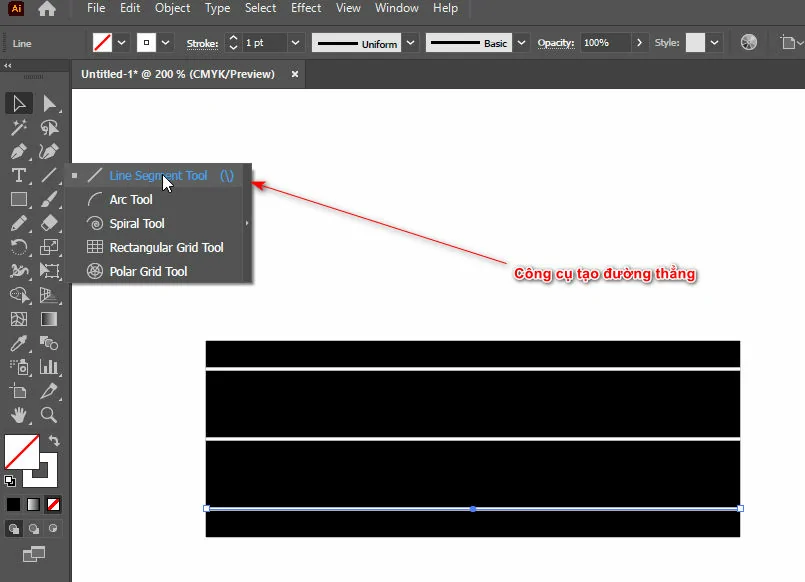Open the Basic brush definition dropdown

point(522,43)
